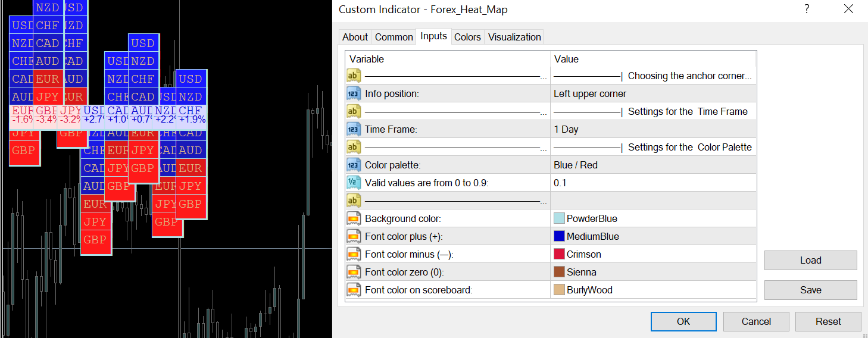Edit the 0.1 valid values field
This screenshot has height=338, width=868.
click(x=652, y=183)
